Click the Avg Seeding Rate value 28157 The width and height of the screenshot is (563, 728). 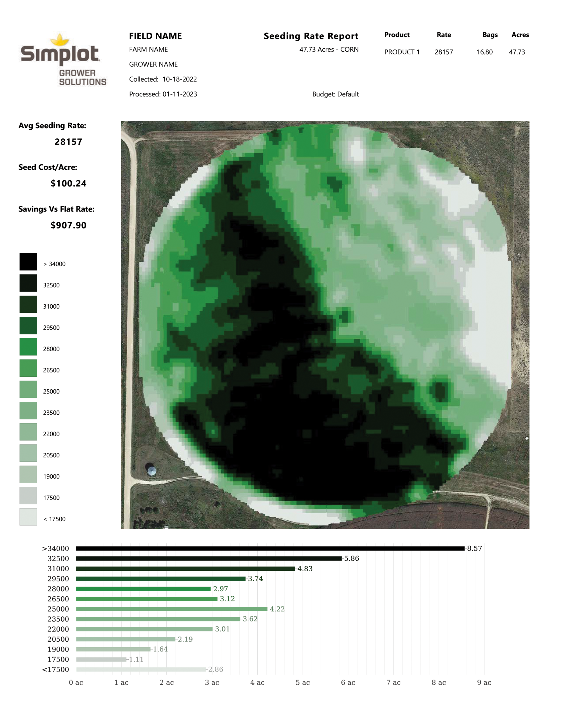pyautogui.click(x=68, y=142)
